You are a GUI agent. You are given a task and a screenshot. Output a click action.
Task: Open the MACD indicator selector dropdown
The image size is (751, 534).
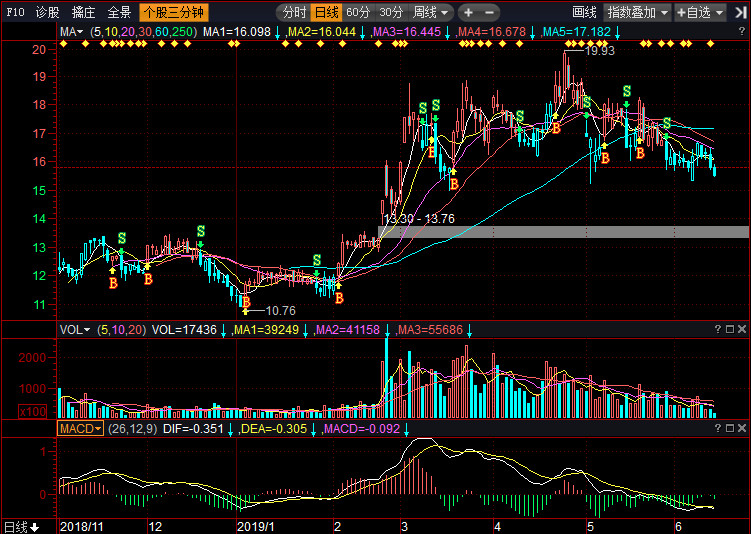81,428
